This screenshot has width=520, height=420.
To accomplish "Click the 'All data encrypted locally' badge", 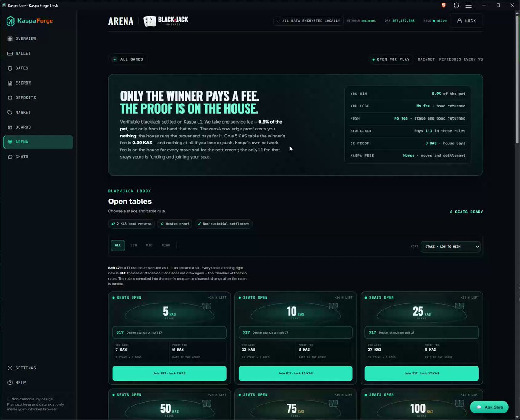I will click(x=308, y=21).
